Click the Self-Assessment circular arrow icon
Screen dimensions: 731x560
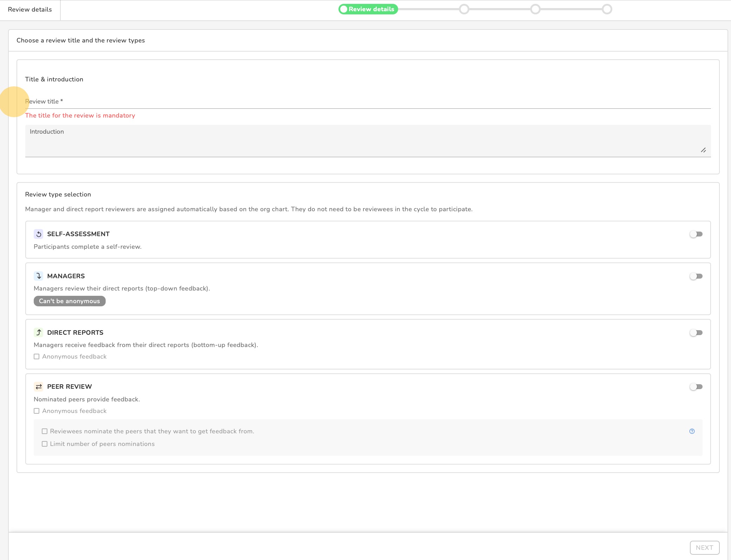point(39,234)
